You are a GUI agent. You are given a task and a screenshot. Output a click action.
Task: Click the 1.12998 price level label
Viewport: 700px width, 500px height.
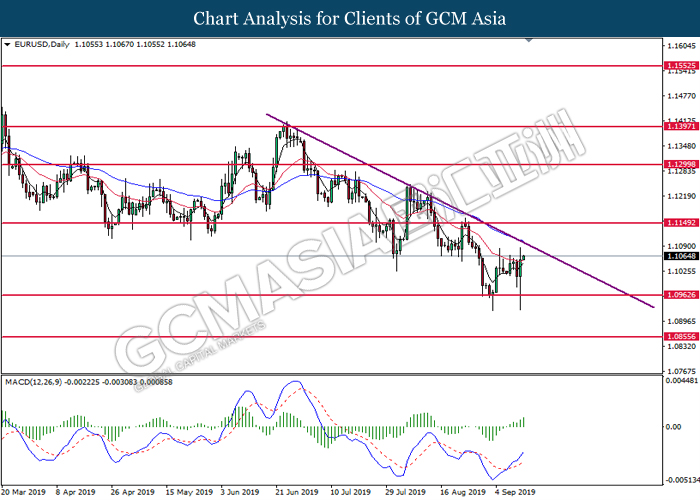(x=681, y=164)
